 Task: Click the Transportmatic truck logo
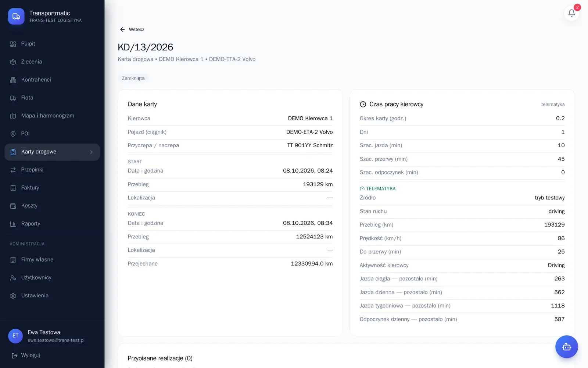click(x=16, y=17)
